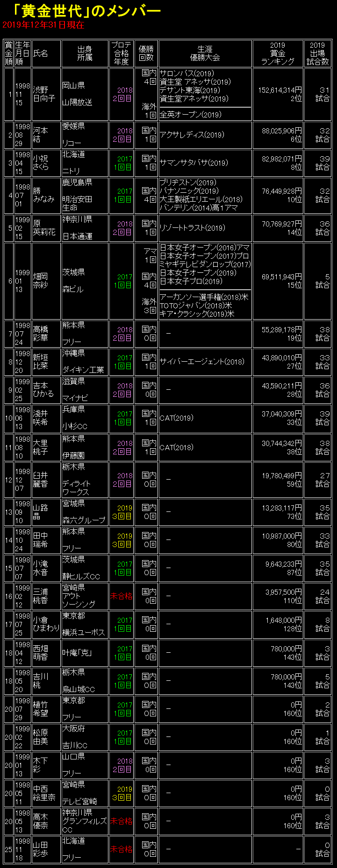
Task: Select player name 勝みなみ
Action: 44,195
